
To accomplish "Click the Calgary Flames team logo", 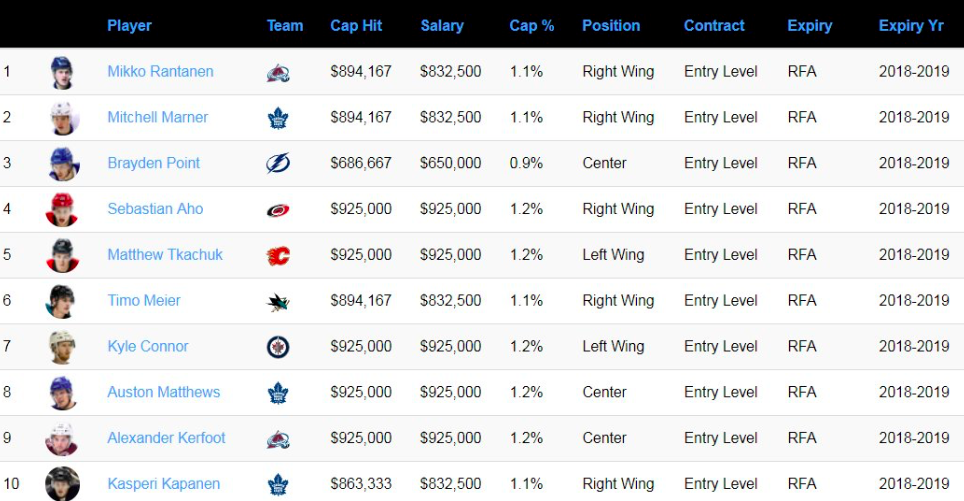I will [x=278, y=255].
